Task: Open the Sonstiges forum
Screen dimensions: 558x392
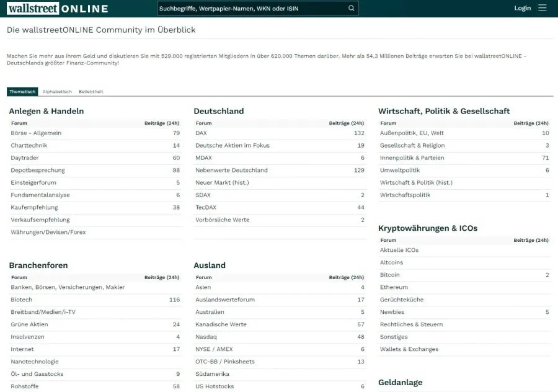Action: [x=394, y=337]
